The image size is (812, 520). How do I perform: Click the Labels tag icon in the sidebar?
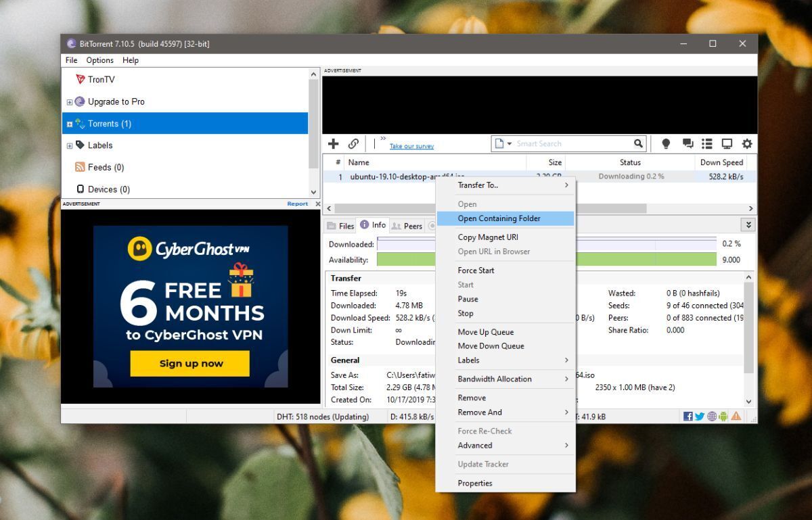[80, 145]
